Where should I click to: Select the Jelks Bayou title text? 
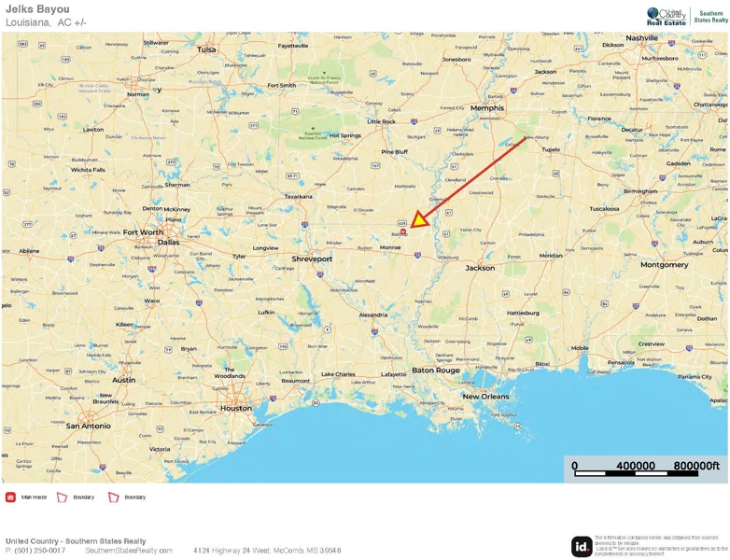coord(37,9)
